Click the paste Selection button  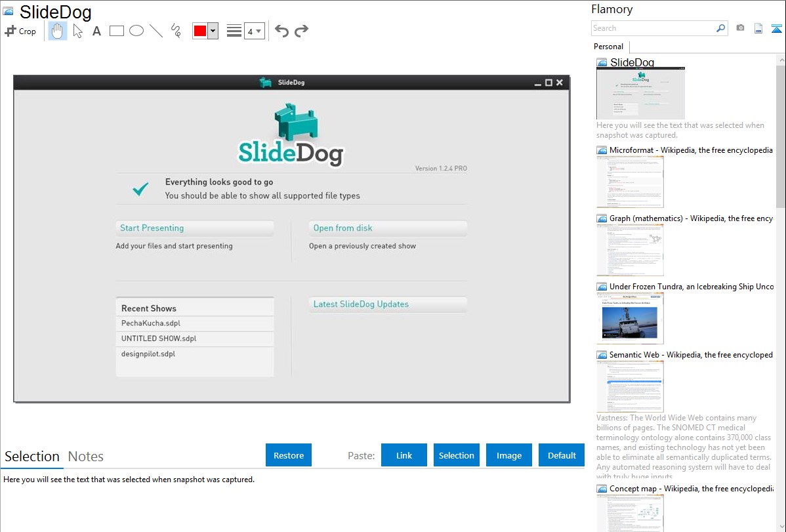coord(456,455)
